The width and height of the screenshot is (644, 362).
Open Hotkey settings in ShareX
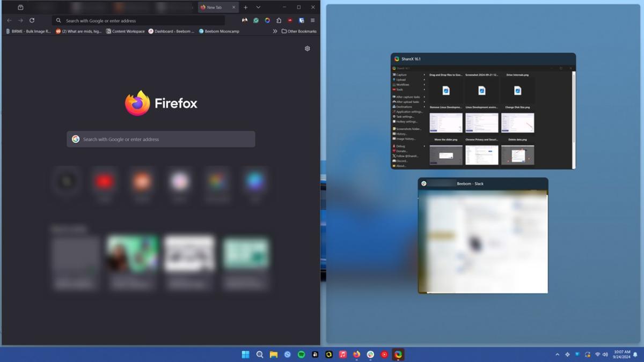pyautogui.click(x=407, y=122)
